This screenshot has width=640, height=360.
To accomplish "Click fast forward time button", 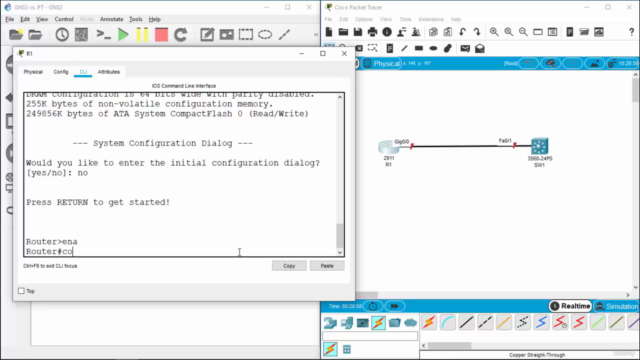I will [394, 306].
